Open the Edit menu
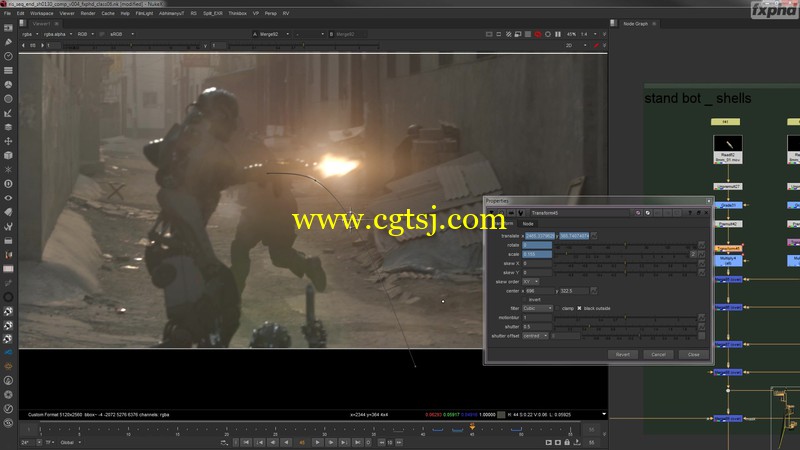Image resolution: width=800 pixels, height=450 pixels. [20, 13]
